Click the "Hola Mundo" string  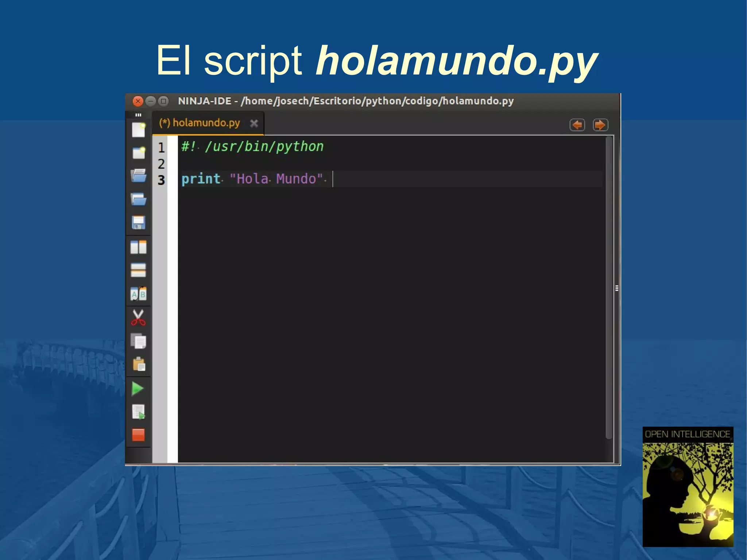276,179
